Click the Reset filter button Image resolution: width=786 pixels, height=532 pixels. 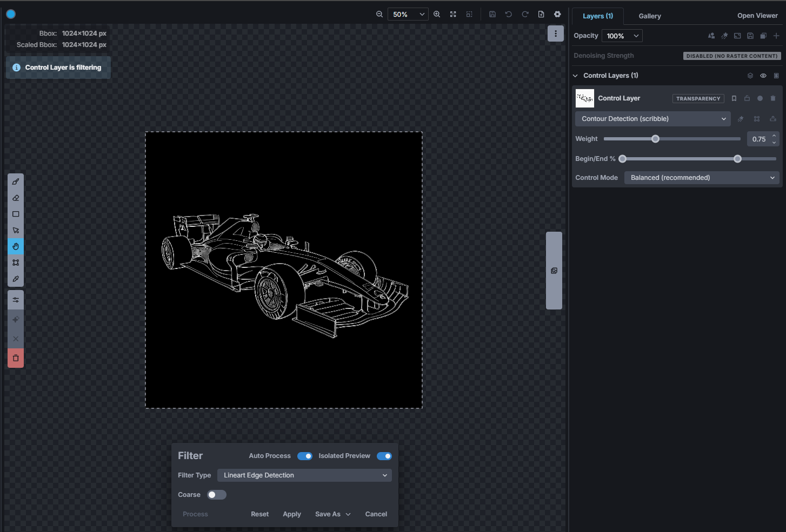(259, 514)
